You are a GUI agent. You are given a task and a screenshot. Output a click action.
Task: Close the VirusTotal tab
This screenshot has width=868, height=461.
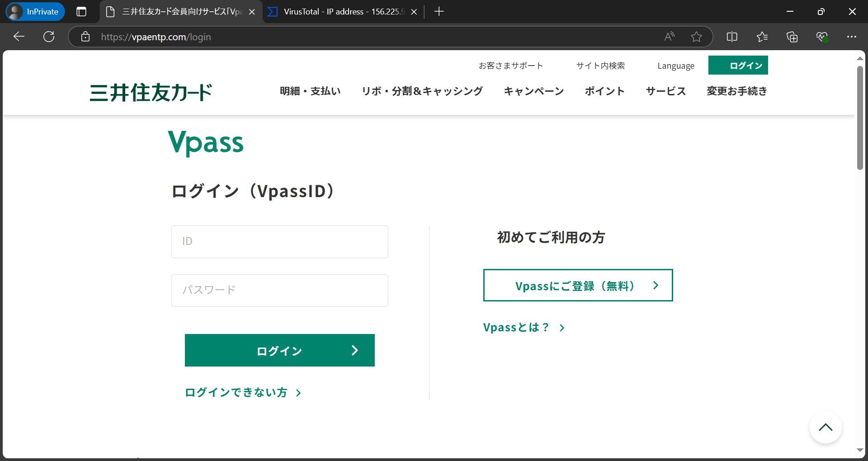click(x=414, y=12)
